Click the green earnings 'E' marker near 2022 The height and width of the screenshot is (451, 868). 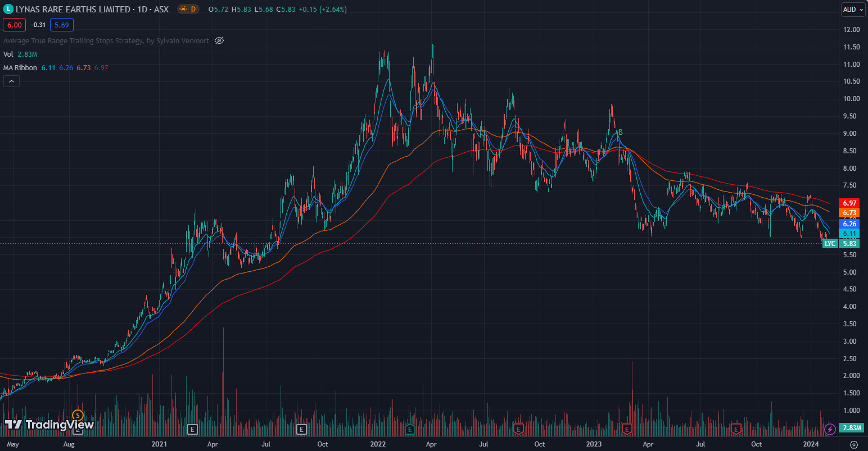[410, 430]
